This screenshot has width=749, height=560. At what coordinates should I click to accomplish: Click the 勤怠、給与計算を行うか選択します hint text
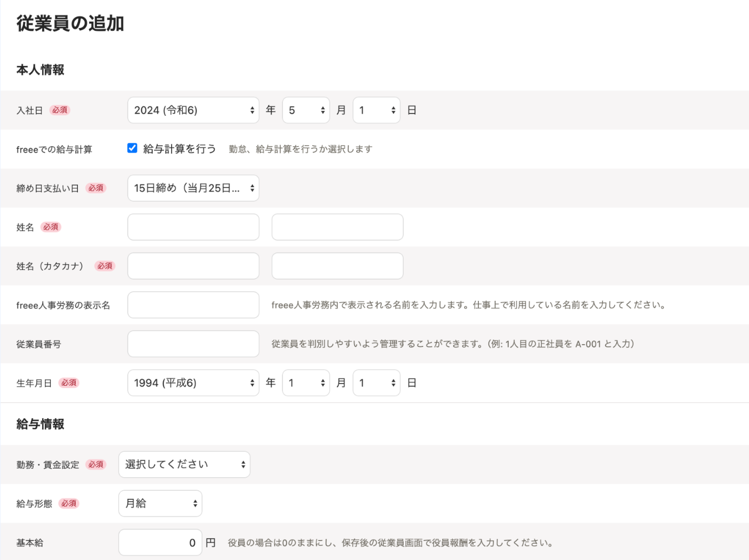pyautogui.click(x=300, y=149)
